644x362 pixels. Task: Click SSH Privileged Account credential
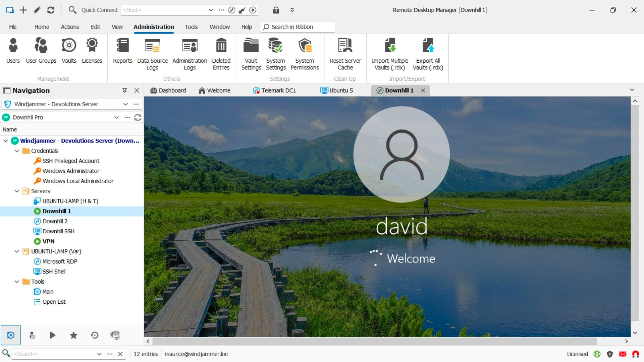click(71, 161)
